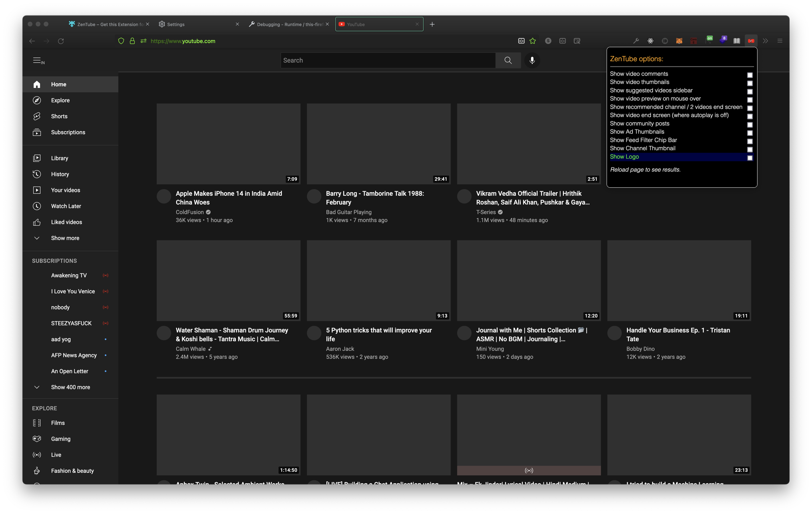
Task: Toggle Show video thumbnails checkbox
Action: tap(750, 83)
